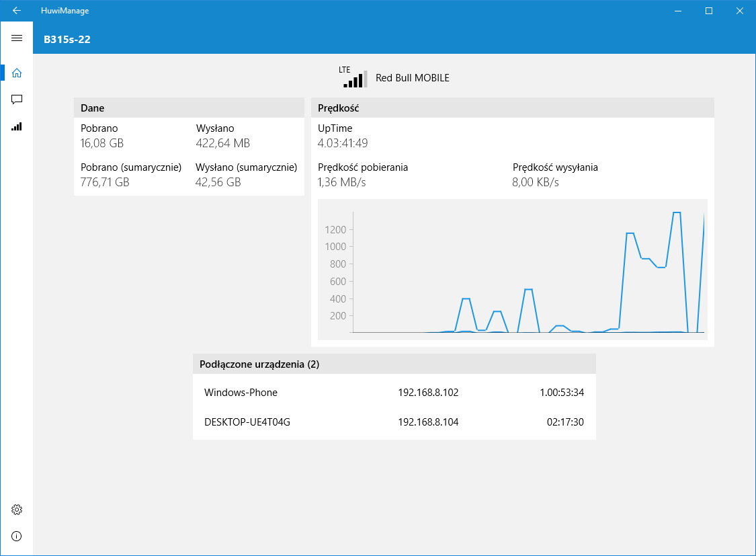Click the Prędkość panel header

click(513, 108)
